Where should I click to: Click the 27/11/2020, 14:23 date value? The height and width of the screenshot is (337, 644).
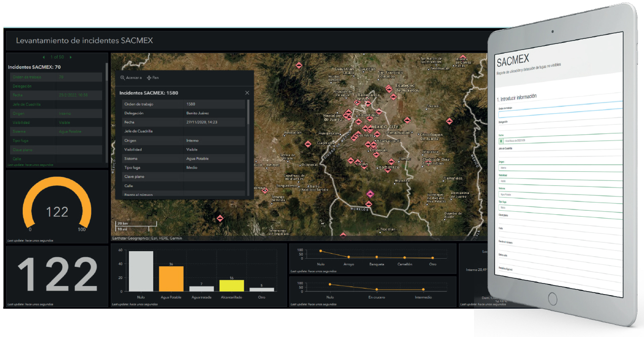click(x=202, y=122)
